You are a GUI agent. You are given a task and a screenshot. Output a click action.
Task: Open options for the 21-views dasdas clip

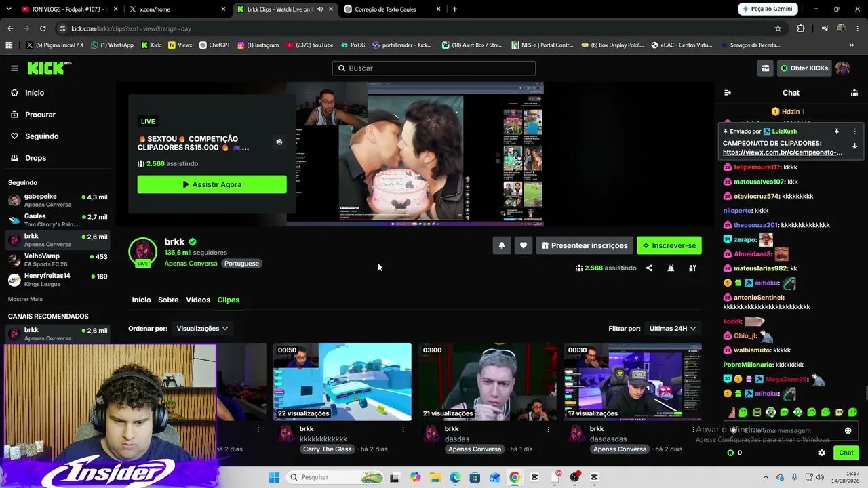click(548, 429)
